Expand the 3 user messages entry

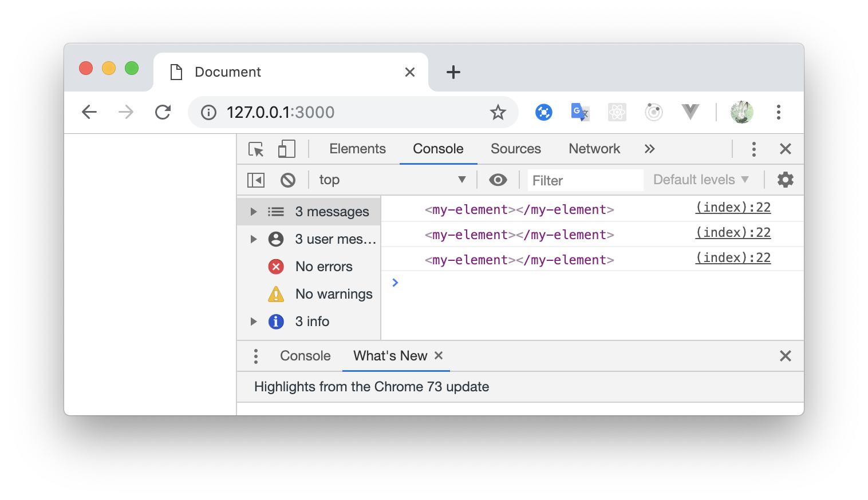tap(254, 239)
